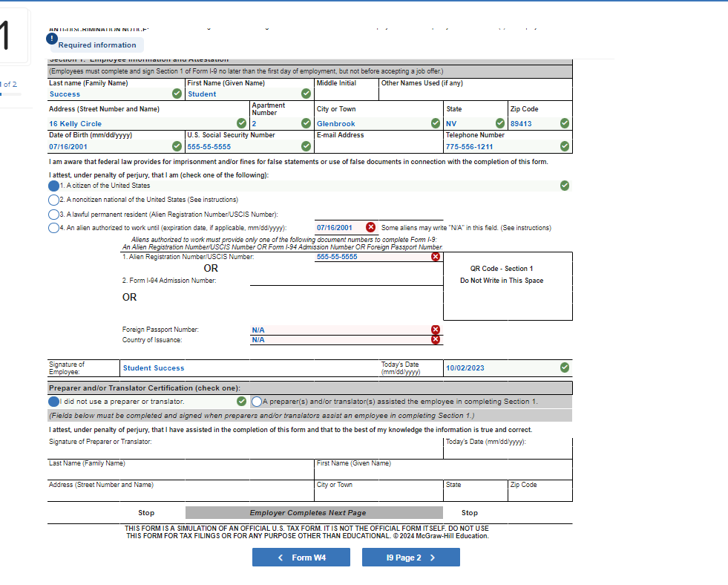Click green checkmark on citizen of United States row
Viewport: 728px width, 585px height.
565,186
